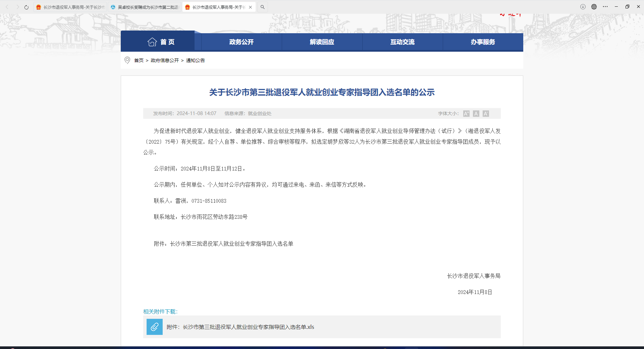Screen dimensions: 644x349
Task: Open the browser downloads icon
Action: click(x=583, y=7)
